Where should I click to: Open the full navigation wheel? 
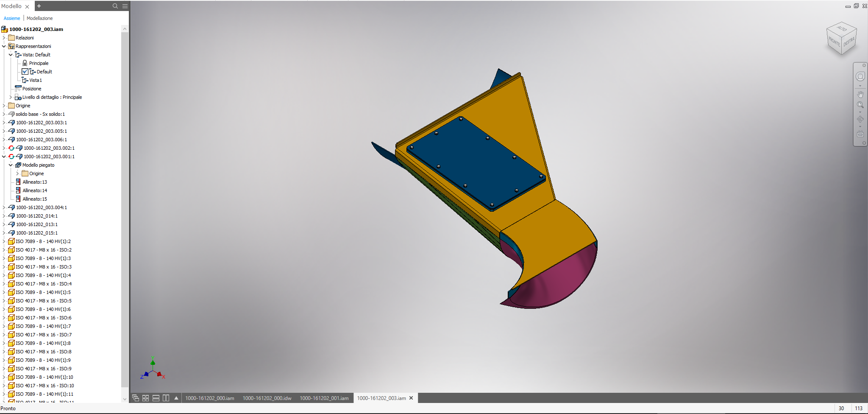pos(860,76)
